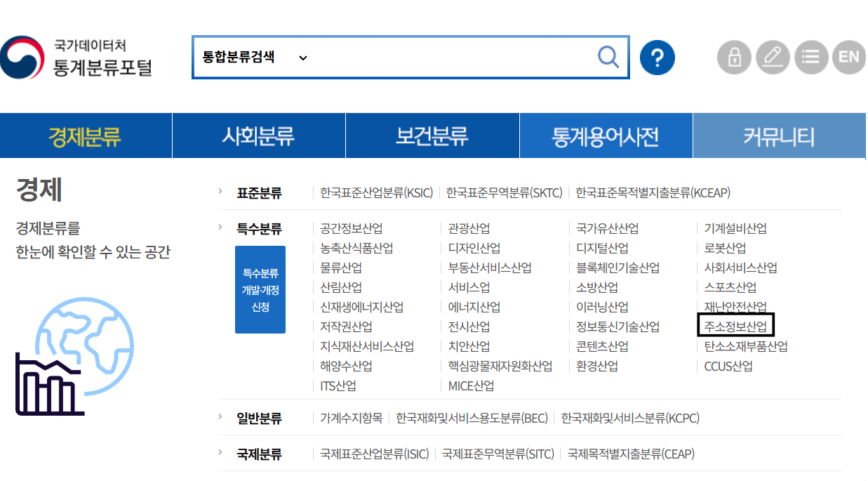Open the 보건분류 menu tab

432,136
